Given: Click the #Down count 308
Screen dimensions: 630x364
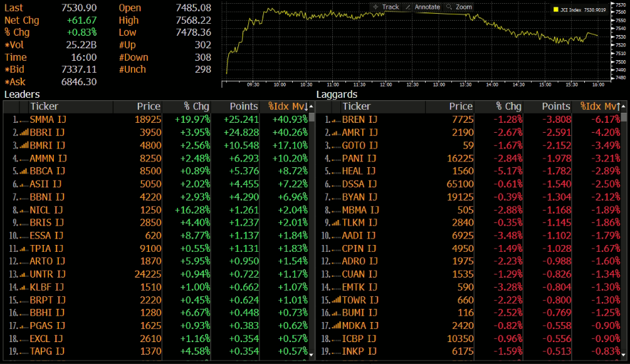Looking at the screenshot, I should click(x=203, y=57).
